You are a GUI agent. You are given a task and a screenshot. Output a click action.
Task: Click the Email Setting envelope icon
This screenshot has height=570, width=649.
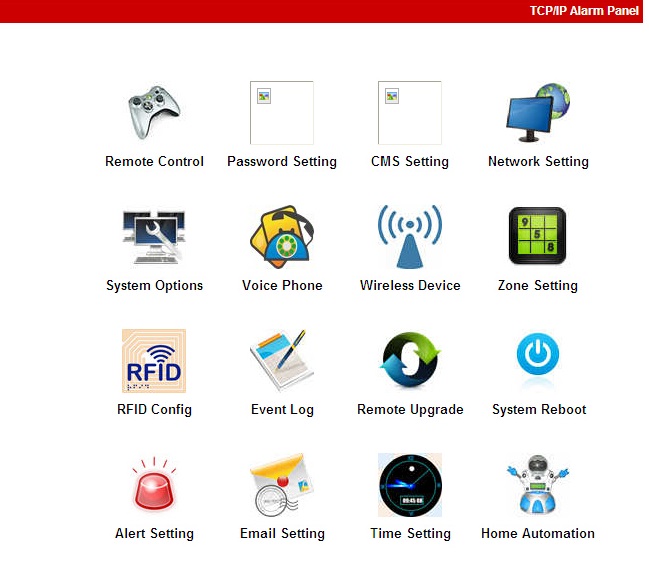pos(282,485)
